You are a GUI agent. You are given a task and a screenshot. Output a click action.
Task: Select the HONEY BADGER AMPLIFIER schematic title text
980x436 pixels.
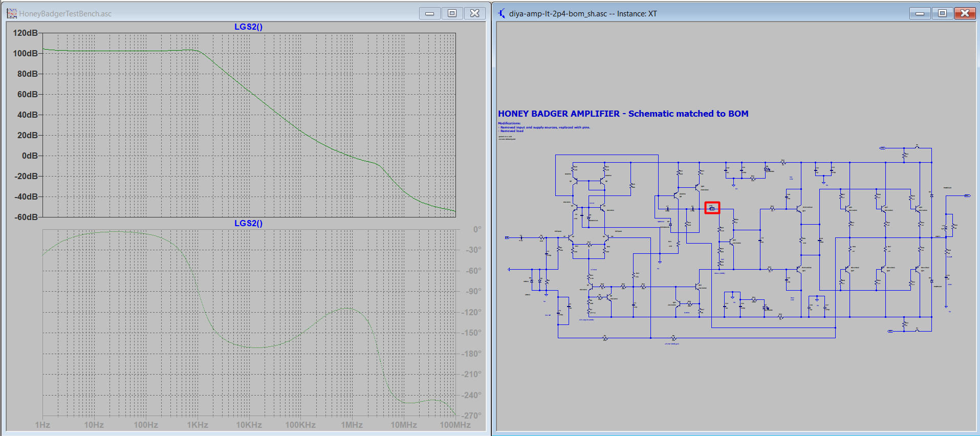[x=623, y=114]
